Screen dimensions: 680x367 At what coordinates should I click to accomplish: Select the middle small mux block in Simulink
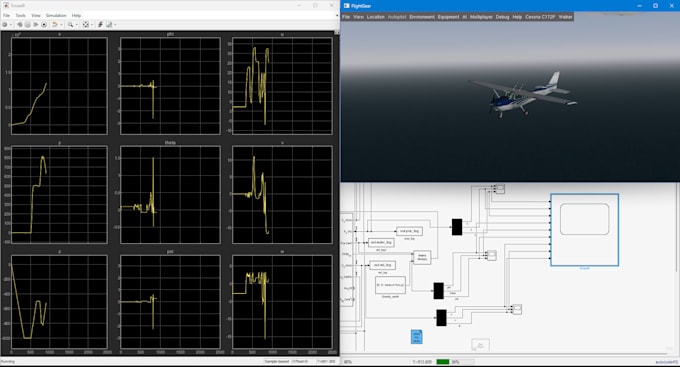pyautogui.click(x=491, y=256)
